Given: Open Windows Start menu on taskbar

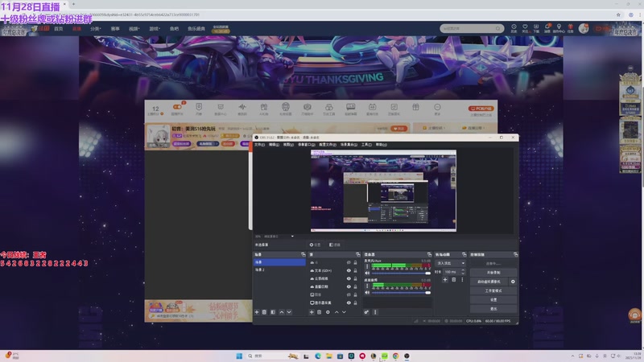Looking at the screenshot, I should coord(239,356).
